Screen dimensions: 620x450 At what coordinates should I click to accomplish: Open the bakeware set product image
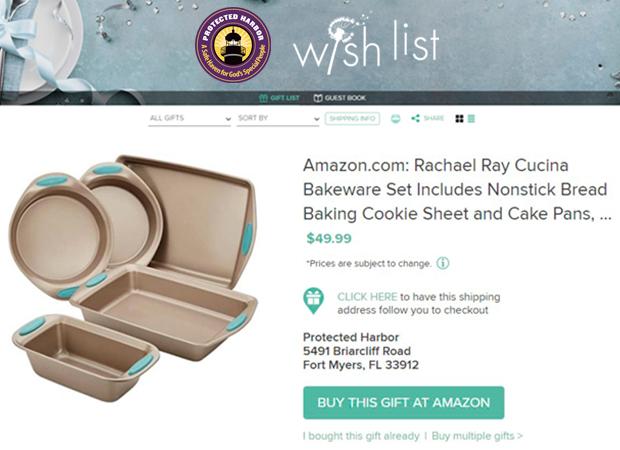click(134, 278)
